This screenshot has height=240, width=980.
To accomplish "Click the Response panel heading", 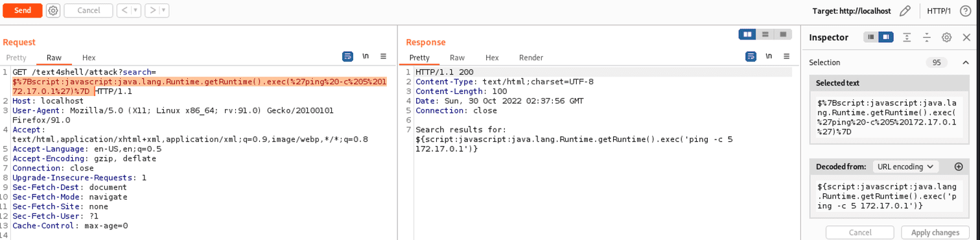I will 426,42.
